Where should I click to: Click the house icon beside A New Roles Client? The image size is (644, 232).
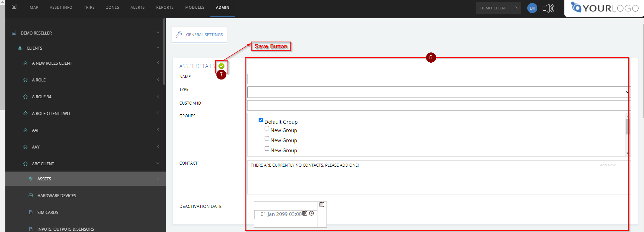tap(25, 63)
